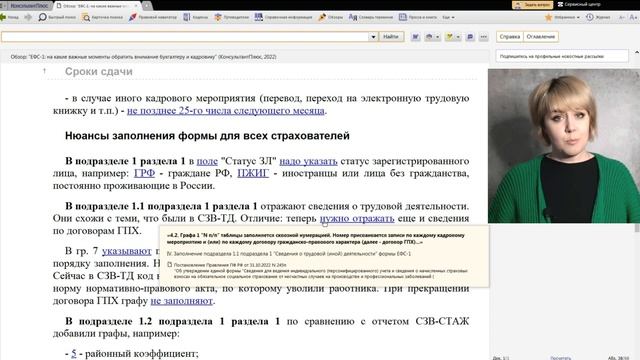Click the Найти button
Viewport: 640px width, 360px height.
[x=391, y=37]
